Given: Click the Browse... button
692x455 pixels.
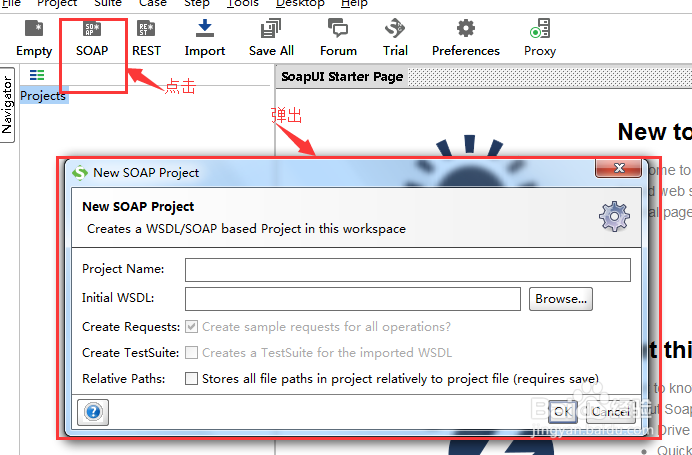Looking at the screenshot, I should pos(561,299).
